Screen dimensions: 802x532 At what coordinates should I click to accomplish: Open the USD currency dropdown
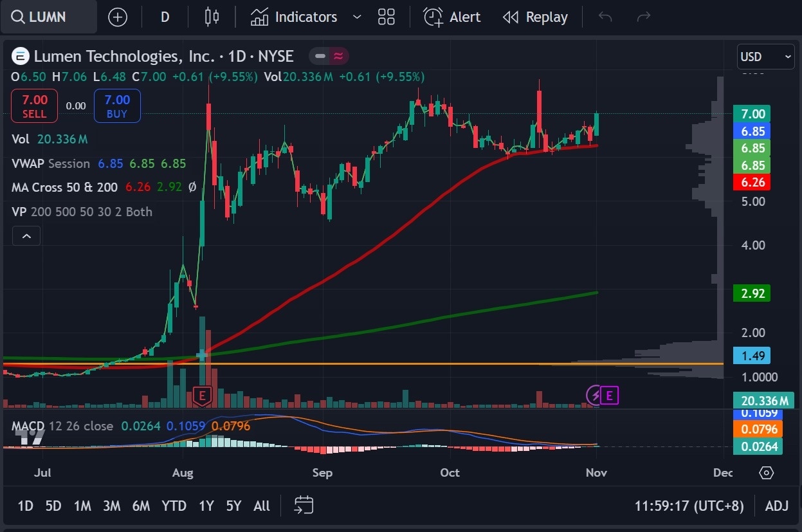coord(766,57)
